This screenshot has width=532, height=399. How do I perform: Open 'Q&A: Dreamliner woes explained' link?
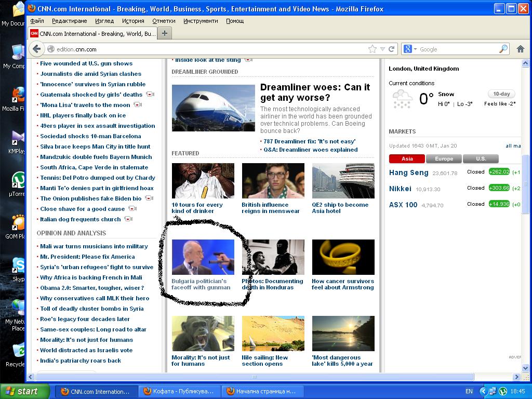tap(311, 150)
